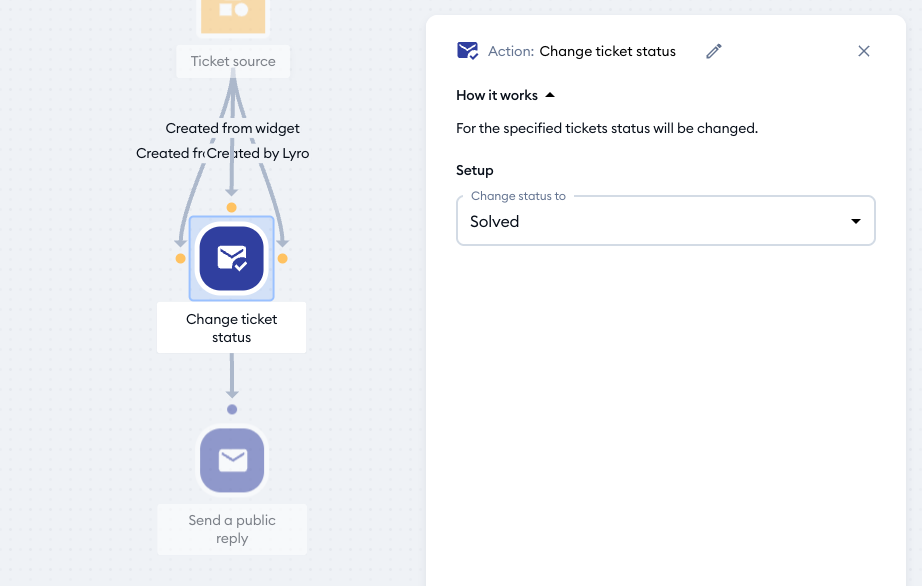
Task: Click the Send a public reply label
Action: [x=232, y=529]
